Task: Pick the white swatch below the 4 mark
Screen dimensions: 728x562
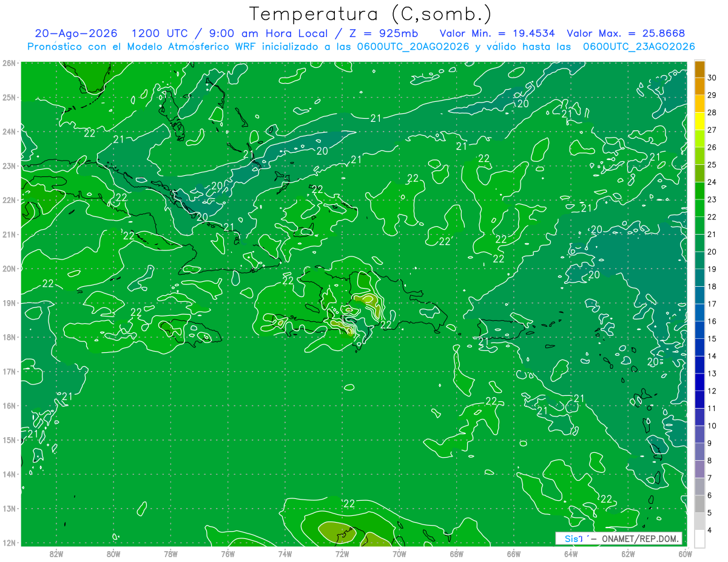Action: tap(699, 538)
